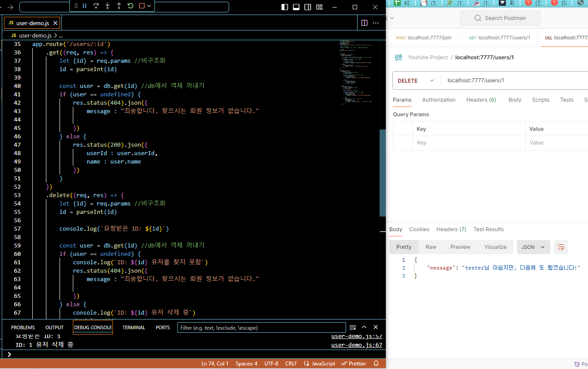Open the Authorization request tab
The image size is (588, 369).
click(x=439, y=100)
